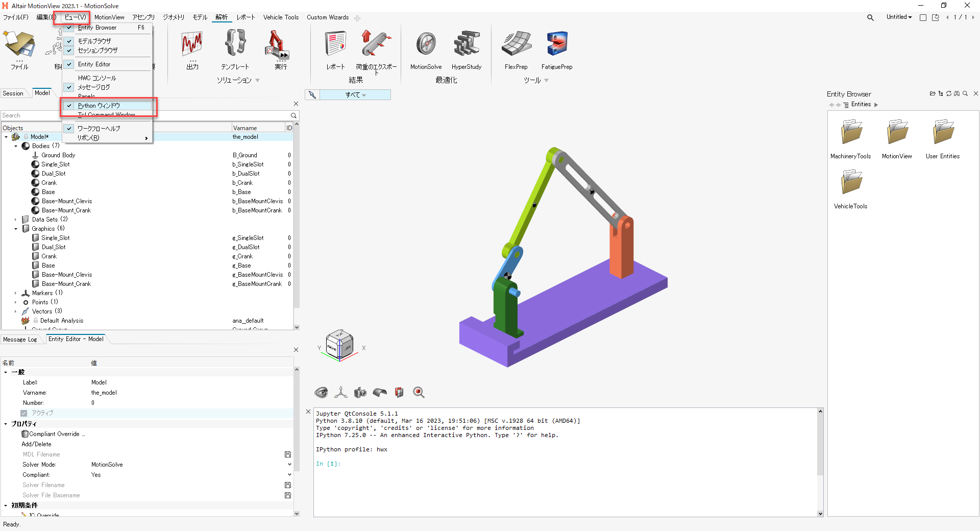Click the eye view controls icon
Screen dimensions: 980x531
tap(321, 392)
